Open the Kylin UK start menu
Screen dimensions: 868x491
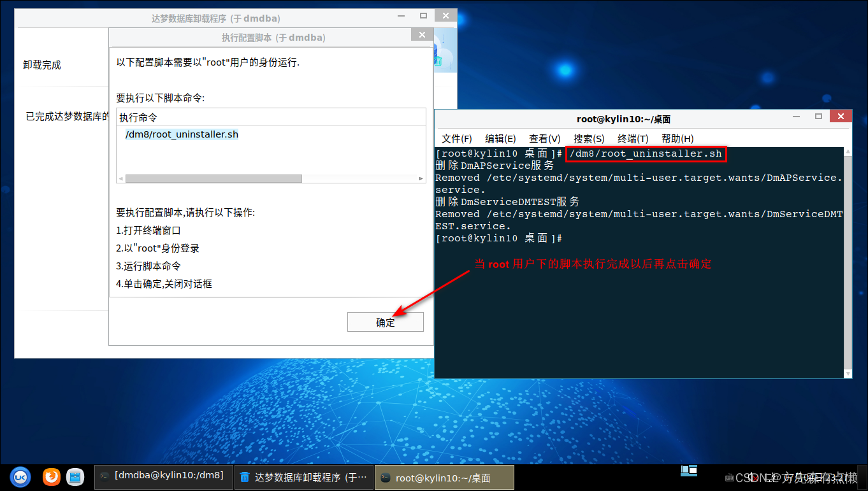pyautogui.click(x=20, y=476)
